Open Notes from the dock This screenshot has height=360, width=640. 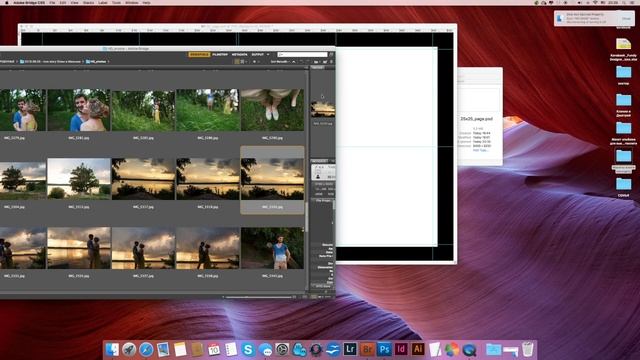coord(180,349)
